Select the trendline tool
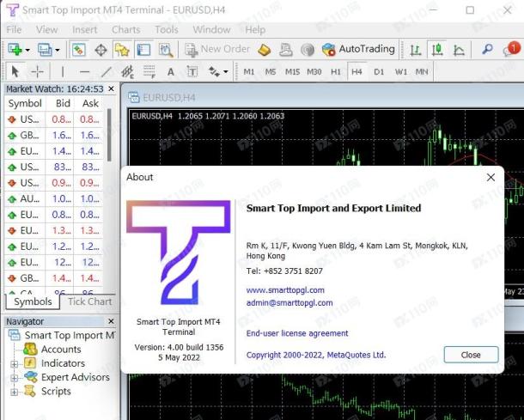 pyautogui.click(x=107, y=71)
